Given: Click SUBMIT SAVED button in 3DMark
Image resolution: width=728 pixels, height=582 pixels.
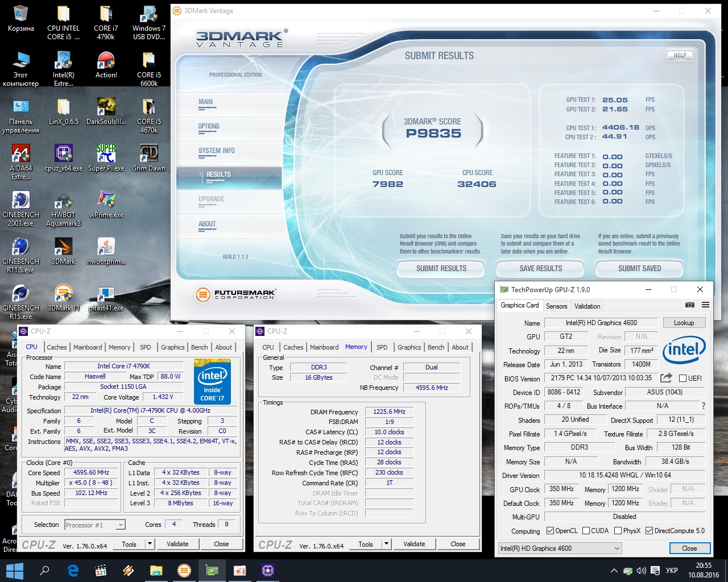Looking at the screenshot, I should (x=640, y=268).
